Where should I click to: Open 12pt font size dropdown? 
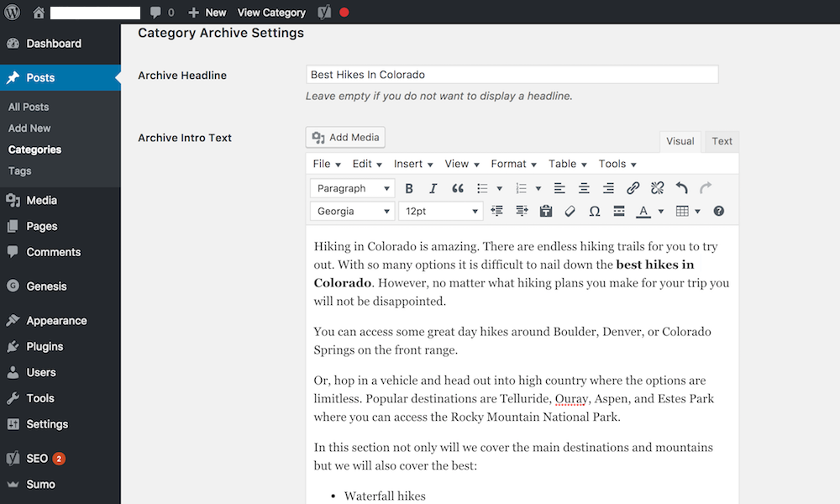441,211
